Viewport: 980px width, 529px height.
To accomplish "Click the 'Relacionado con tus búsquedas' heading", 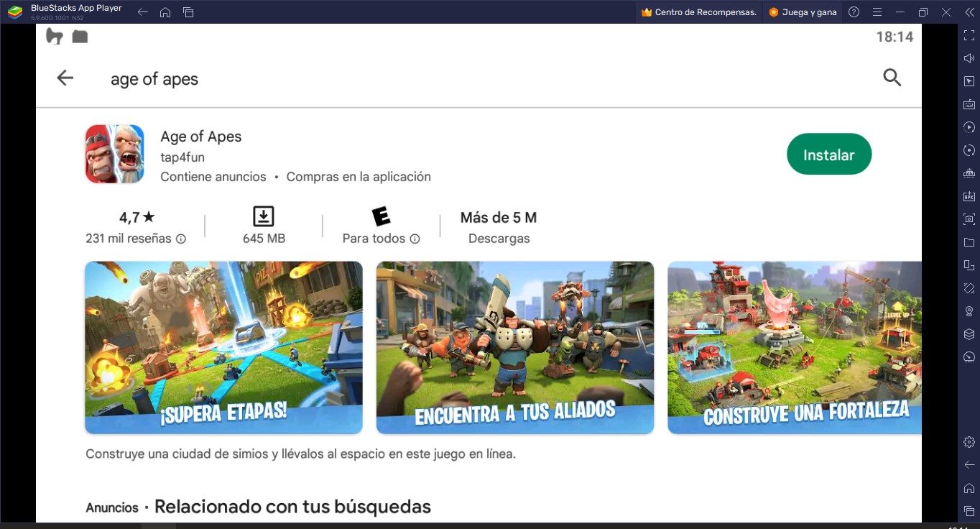I will pyautogui.click(x=292, y=507).
